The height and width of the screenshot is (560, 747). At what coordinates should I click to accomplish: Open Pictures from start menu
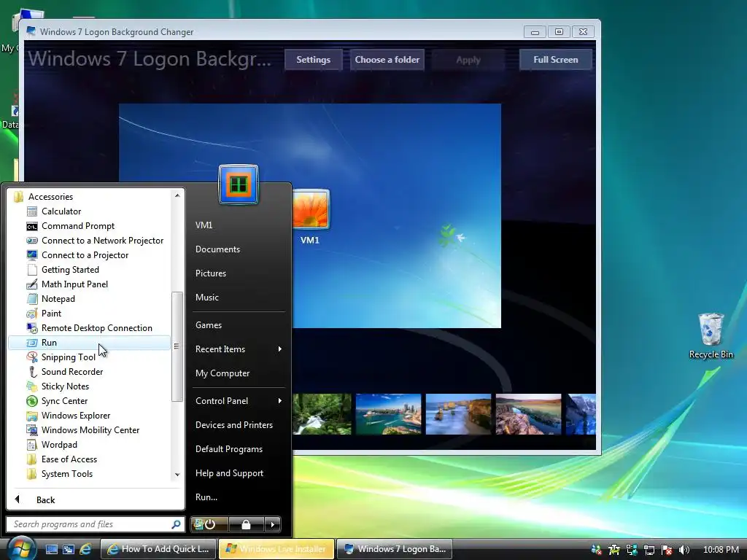coord(211,273)
